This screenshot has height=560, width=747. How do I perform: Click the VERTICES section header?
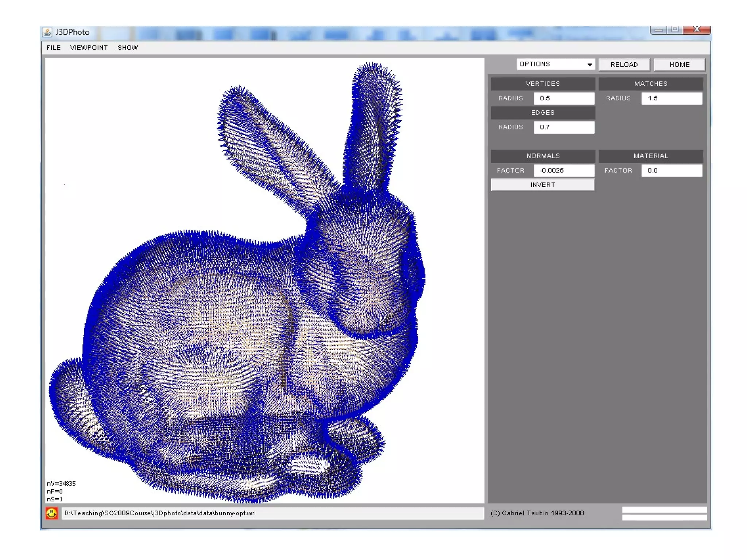tap(542, 84)
